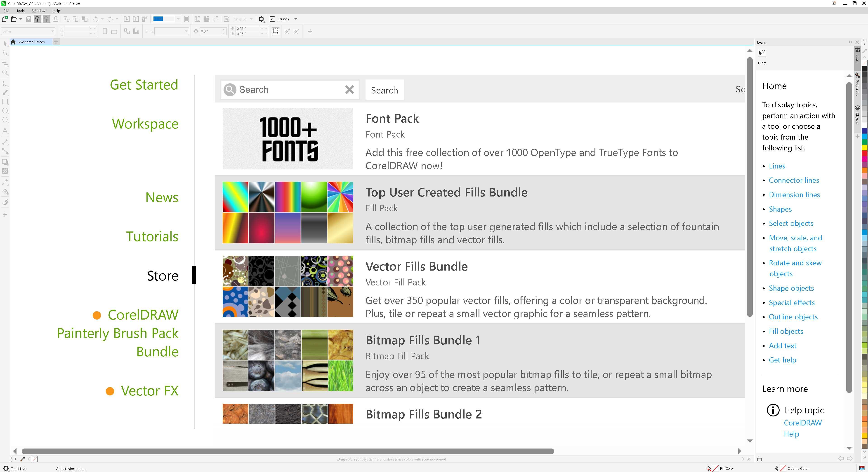Click the Open file folder icon
The height and width of the screenshot is (472, 868).
tap(14, 19)
